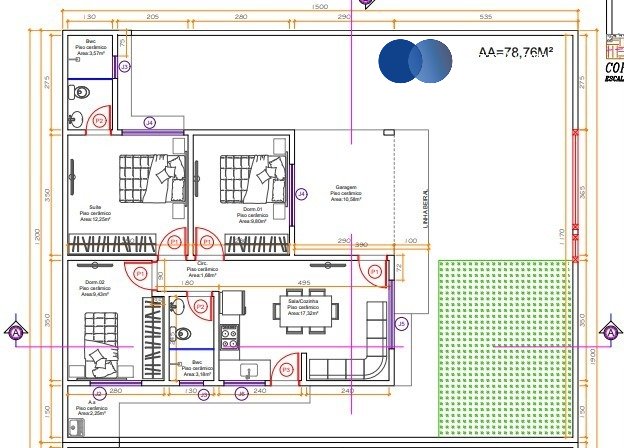Click the Dorm.01 double bed
The height and width of the screenshot is (448, 624).
254,179
